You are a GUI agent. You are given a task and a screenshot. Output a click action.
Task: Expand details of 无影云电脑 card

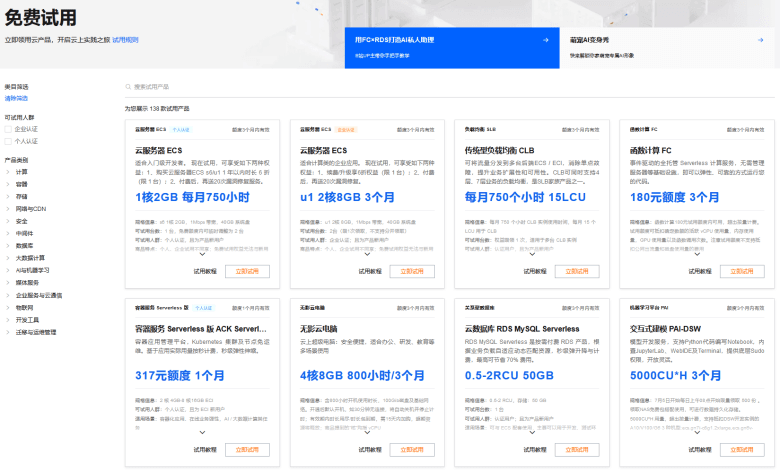point(367,433)
